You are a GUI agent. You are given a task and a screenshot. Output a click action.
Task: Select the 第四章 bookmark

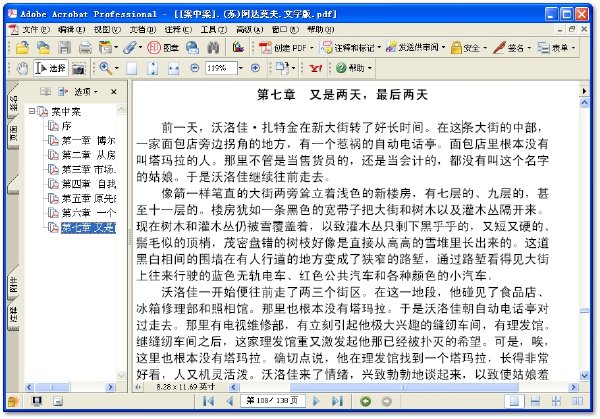point(88,184)
